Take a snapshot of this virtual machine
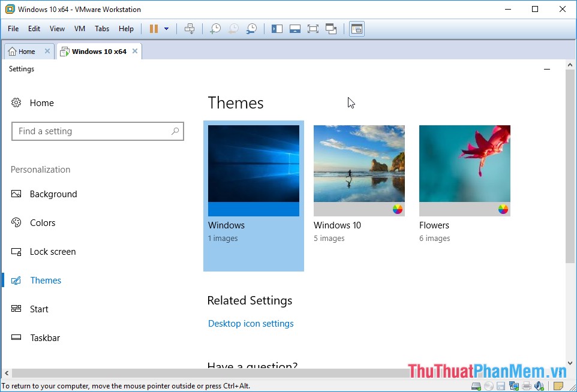This screenshot has width=577, height=392. point(216,28)
